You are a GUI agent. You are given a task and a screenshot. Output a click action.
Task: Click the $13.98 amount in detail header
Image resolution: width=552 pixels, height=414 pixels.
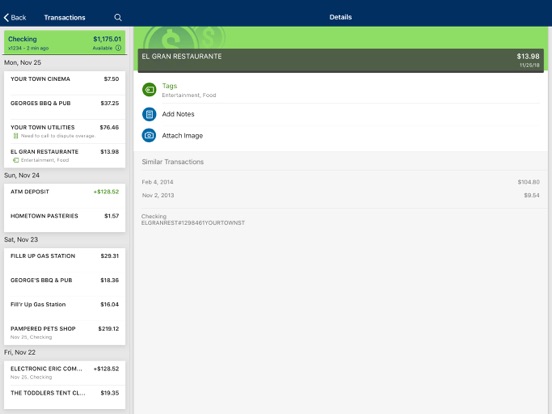528,56
